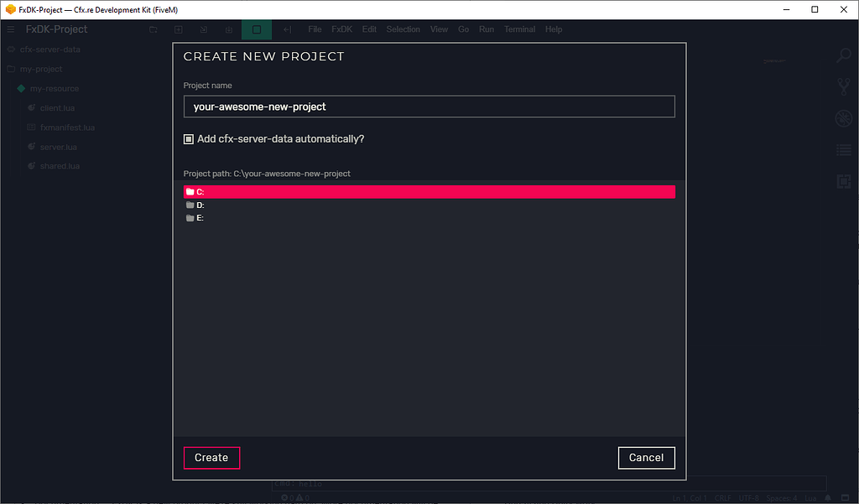Click the new project folder icon in toolbar
This screenshot has height=504, width=859.
(154, 29)
